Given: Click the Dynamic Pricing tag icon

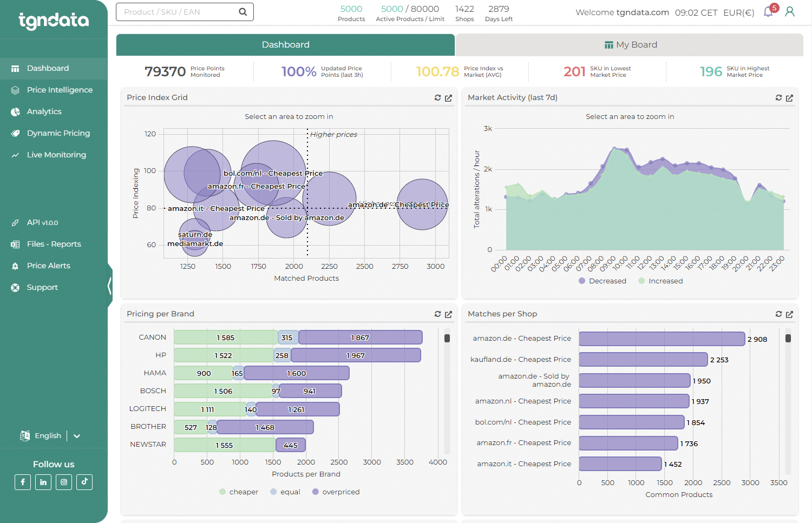Looking at the screenshot, I should click(x=15, y=134).
